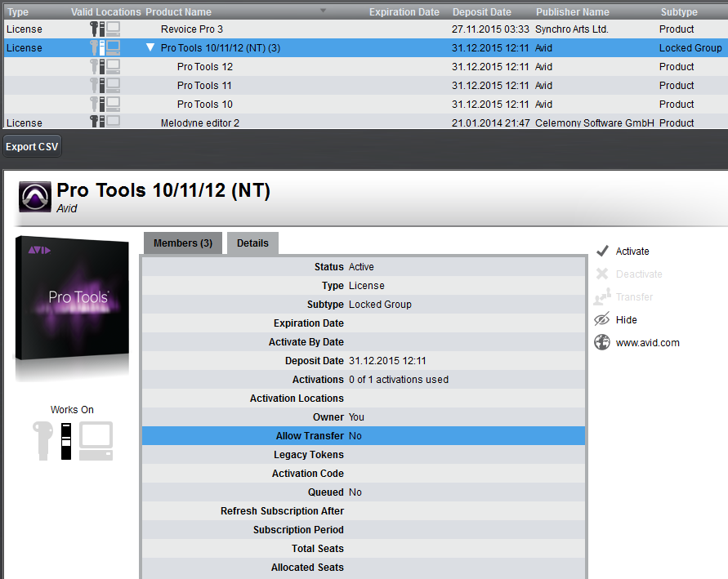Click the Pro Tools app logo icon
The height and width of the screenshot is (579, 728).
pos(35,197)
